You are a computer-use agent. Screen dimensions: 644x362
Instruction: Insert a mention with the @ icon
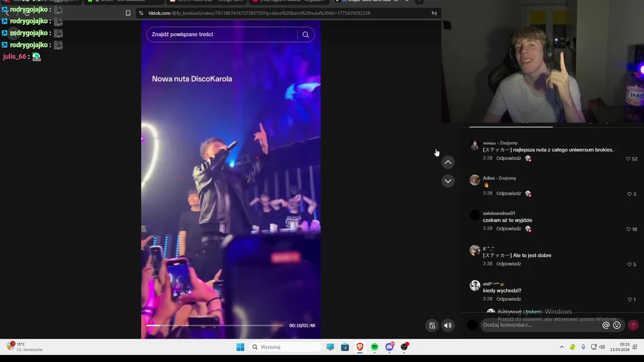coord(606,325)
